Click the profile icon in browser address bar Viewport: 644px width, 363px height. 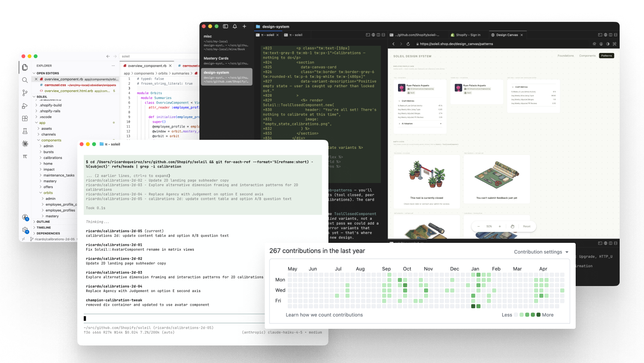601,44
